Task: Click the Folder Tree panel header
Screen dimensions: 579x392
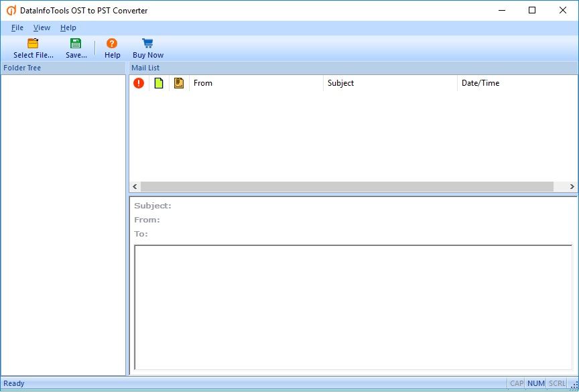Action: (63, 68)
